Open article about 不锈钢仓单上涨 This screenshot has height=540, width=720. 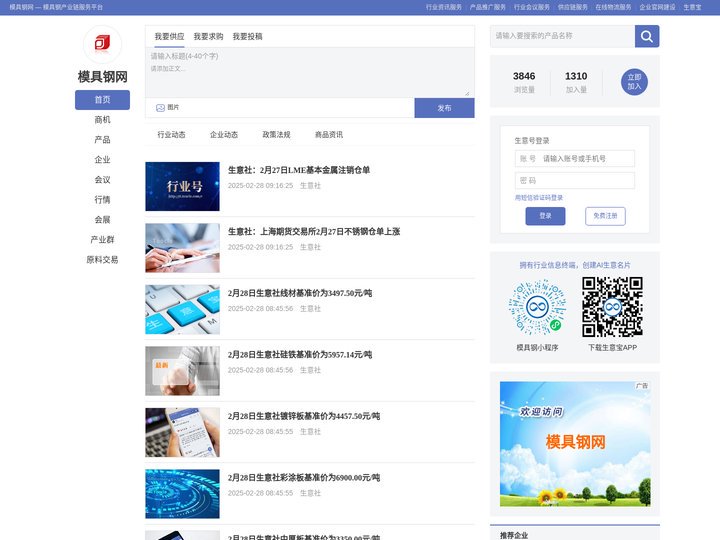coord(314,231)
